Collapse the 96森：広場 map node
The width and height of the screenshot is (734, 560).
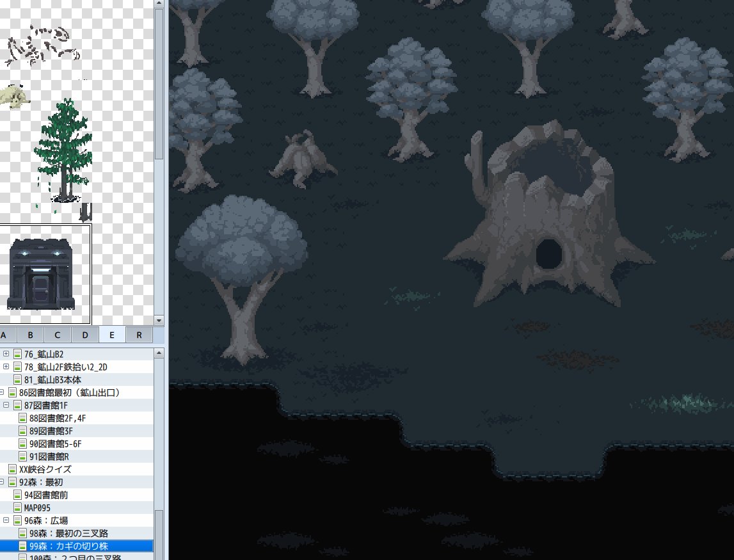6,520
